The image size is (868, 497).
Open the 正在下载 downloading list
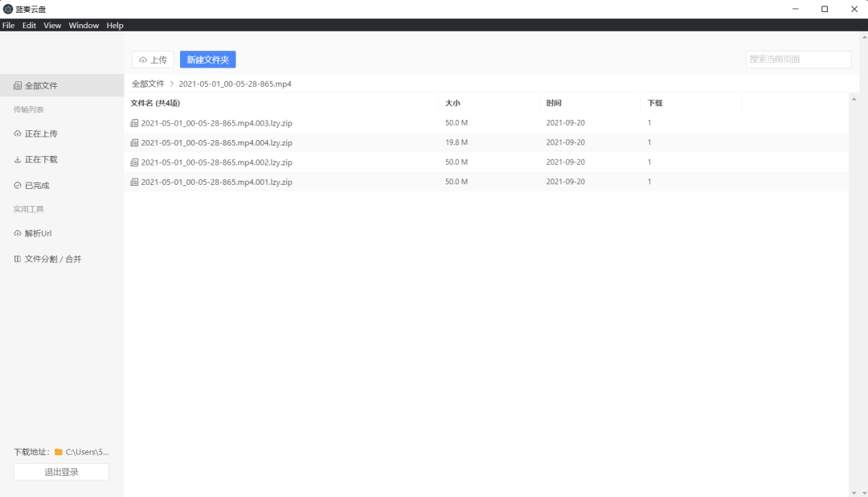[x=40, y=159]
